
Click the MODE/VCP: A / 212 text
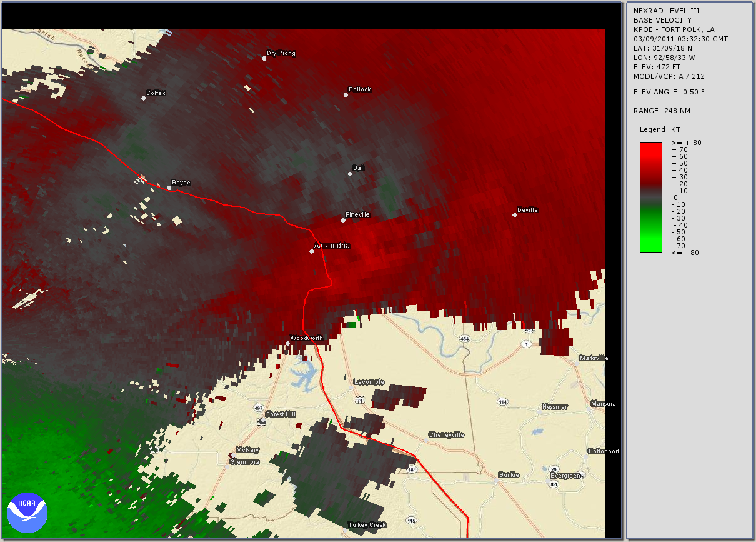(x=669, y=76)
